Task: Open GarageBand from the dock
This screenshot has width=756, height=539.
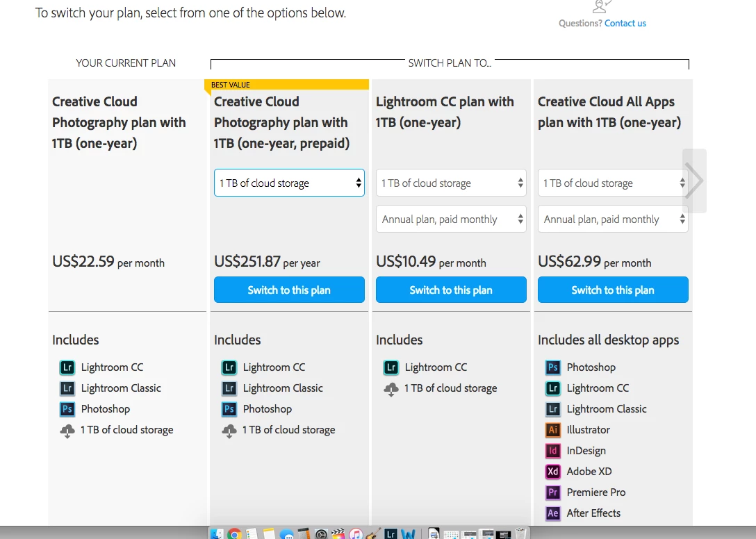Action: pos(373,533)
